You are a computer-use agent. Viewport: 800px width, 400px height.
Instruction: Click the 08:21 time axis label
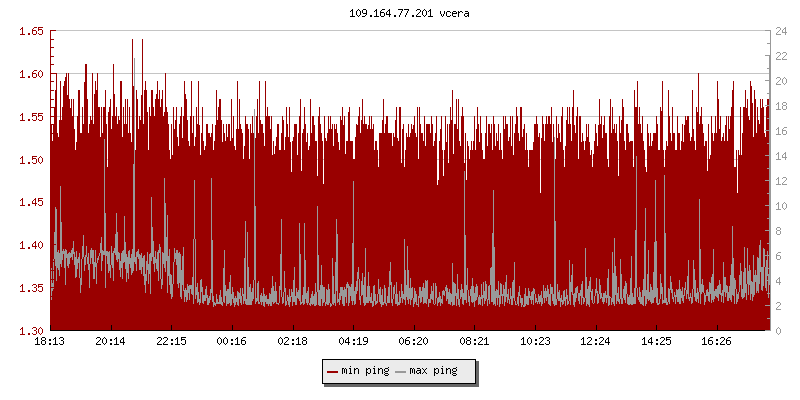474,342
